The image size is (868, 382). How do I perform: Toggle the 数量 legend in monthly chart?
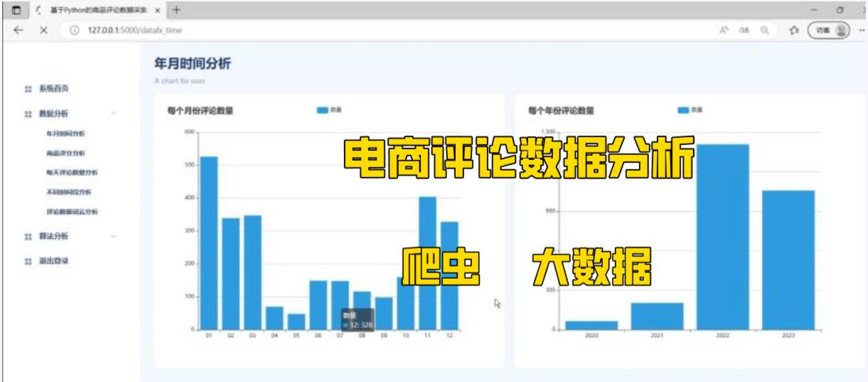[x=330, y=110]
